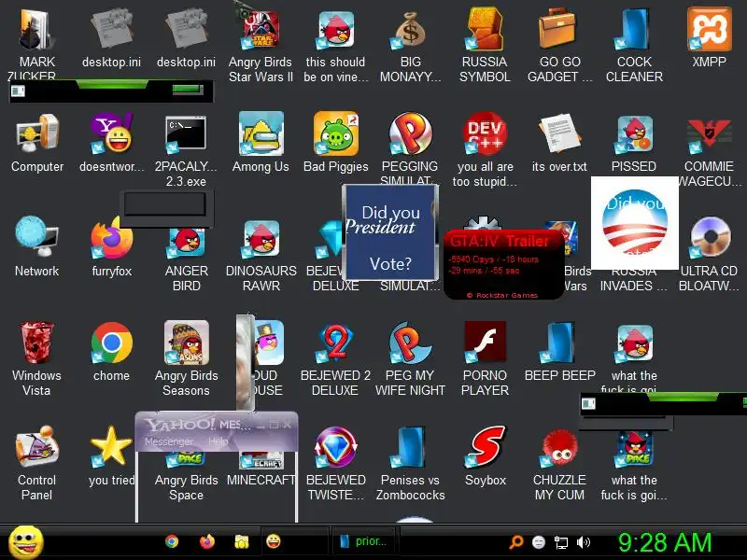747x560 pixels.
Task: Open the DINOSAURS RAWR icon
Action: (x=261, y=239)
